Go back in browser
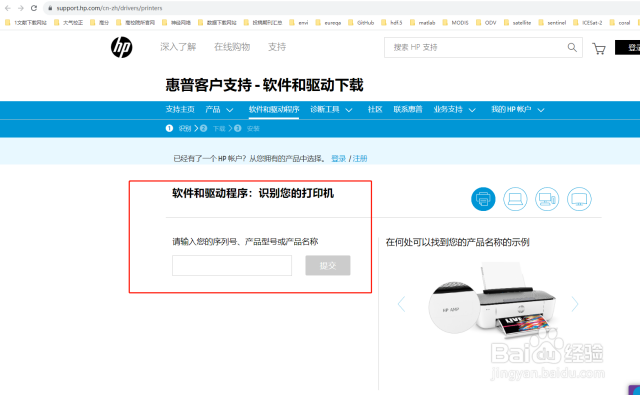The image size is (640, 395). pyautogui.click(x=8, y=8)
